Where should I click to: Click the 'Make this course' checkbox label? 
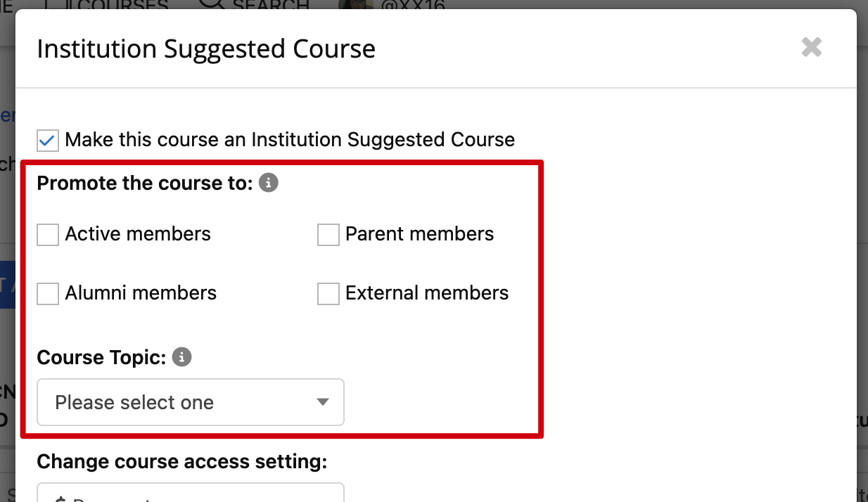[x=290, y=140]
